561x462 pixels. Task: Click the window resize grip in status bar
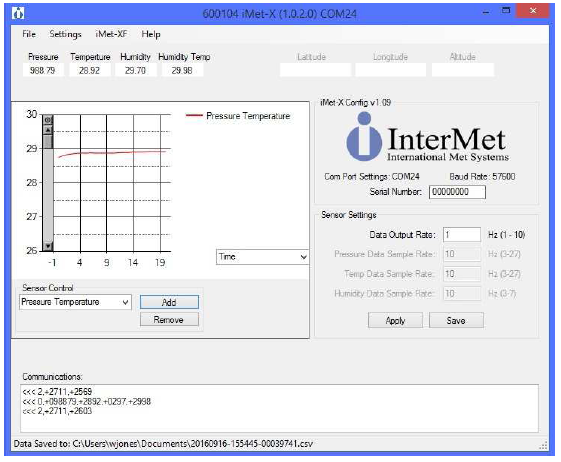click(x=543, y=445)
